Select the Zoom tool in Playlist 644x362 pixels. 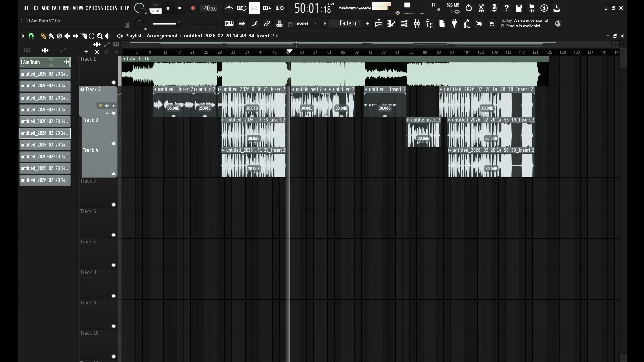tap(100, 36)
